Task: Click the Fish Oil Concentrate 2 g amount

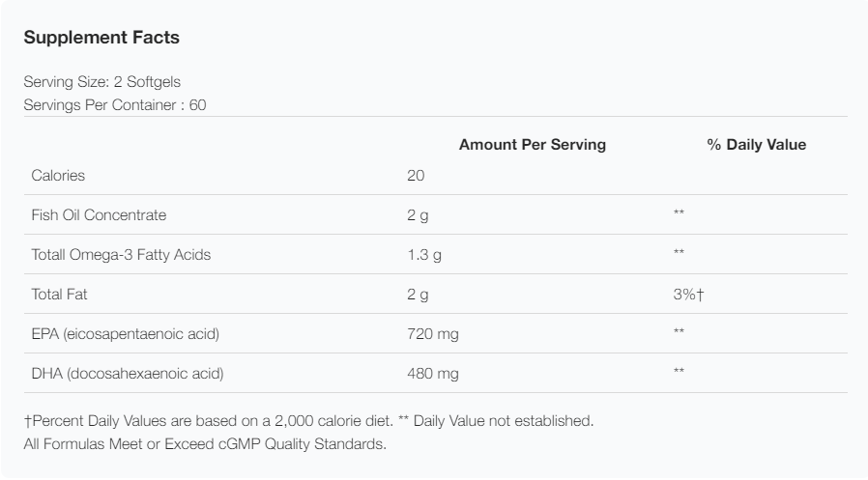Action: (418, 215)
